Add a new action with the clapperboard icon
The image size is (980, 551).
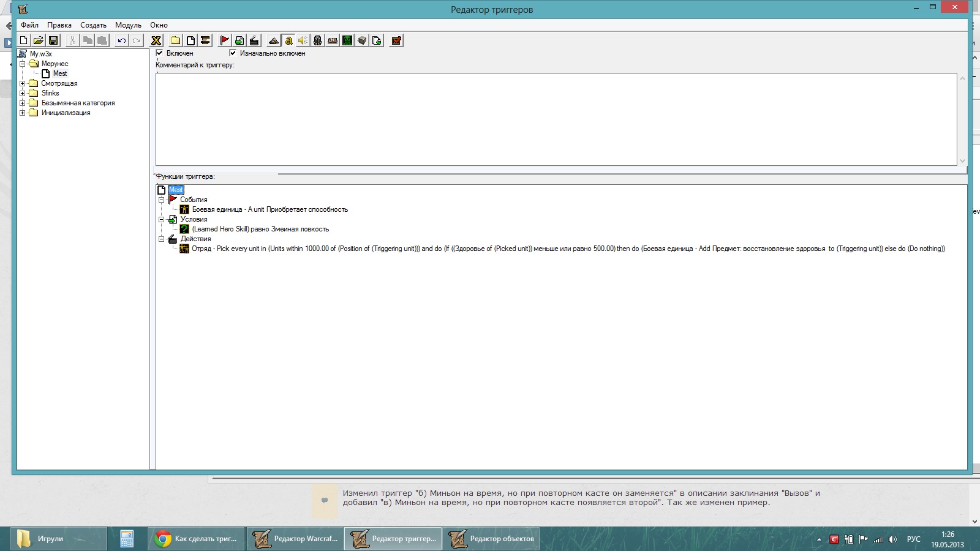coord(254,40)
